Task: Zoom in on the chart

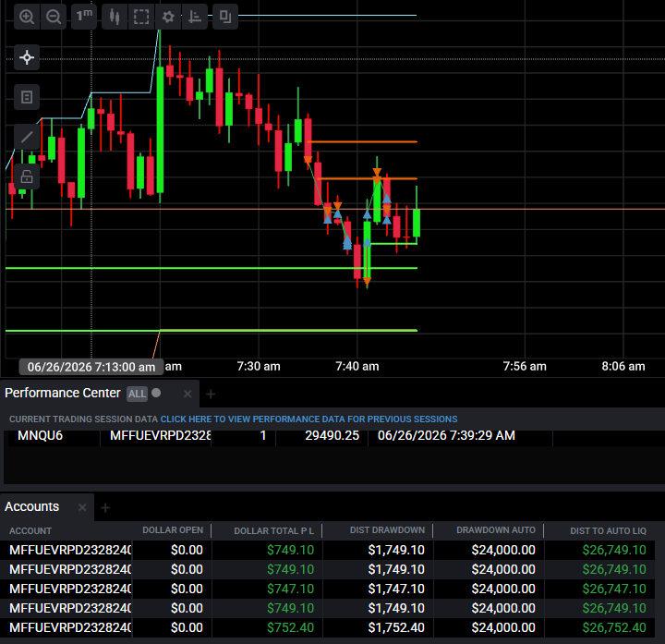Action: click(27, 17)
